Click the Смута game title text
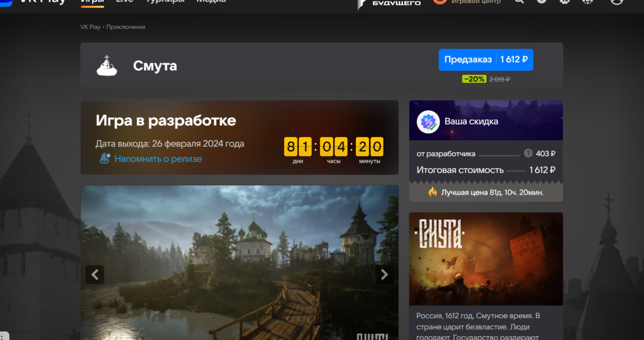Image resolution: width=644 pixels, height=340 pixels. pyautogui.click(x=155, y=66)
